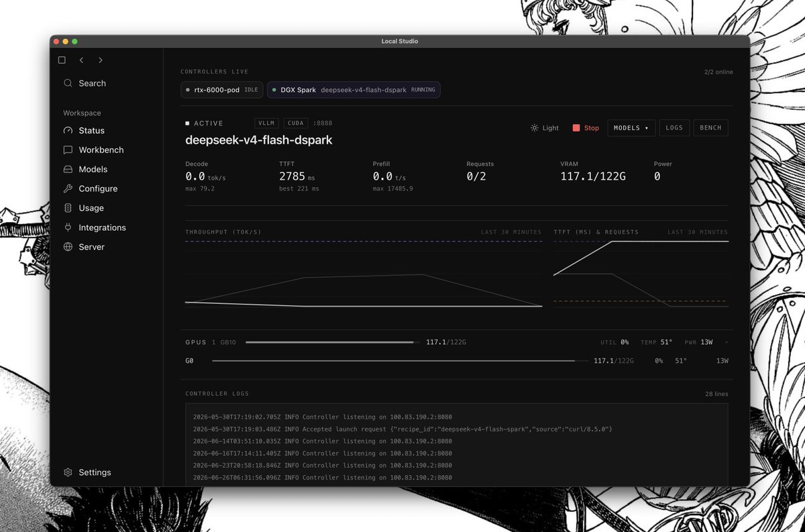Go back with the left chevron
The image size is (805, 532).
click(81, 60)
